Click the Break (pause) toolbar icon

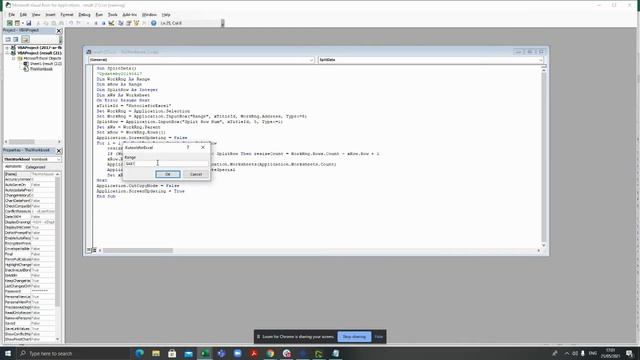[96, 23]
